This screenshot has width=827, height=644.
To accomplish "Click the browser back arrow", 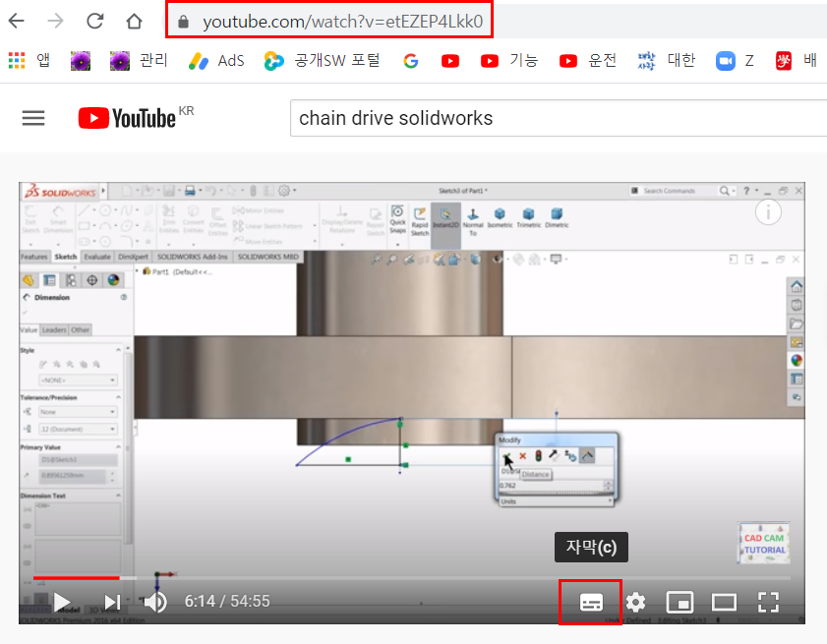I will click(17, 21).
